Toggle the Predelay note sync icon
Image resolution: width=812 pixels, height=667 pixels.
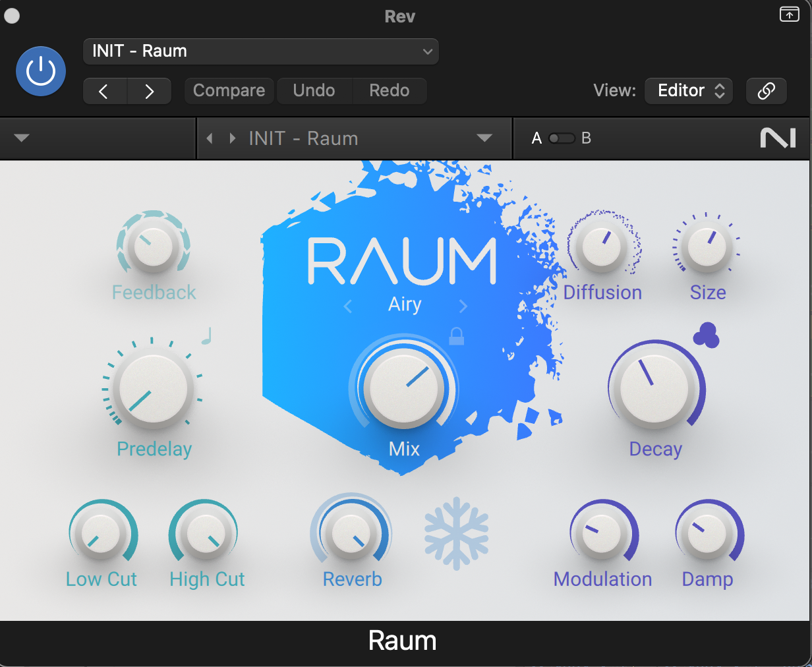point(206,336)
